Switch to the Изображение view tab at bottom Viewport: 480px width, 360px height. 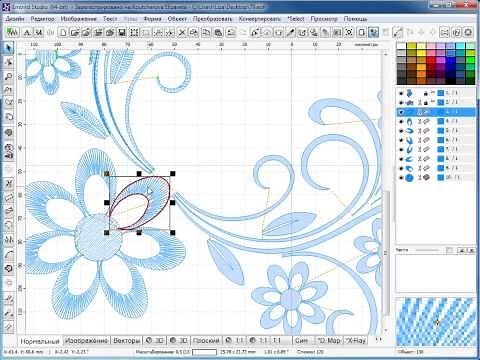(x=86, y=341)
